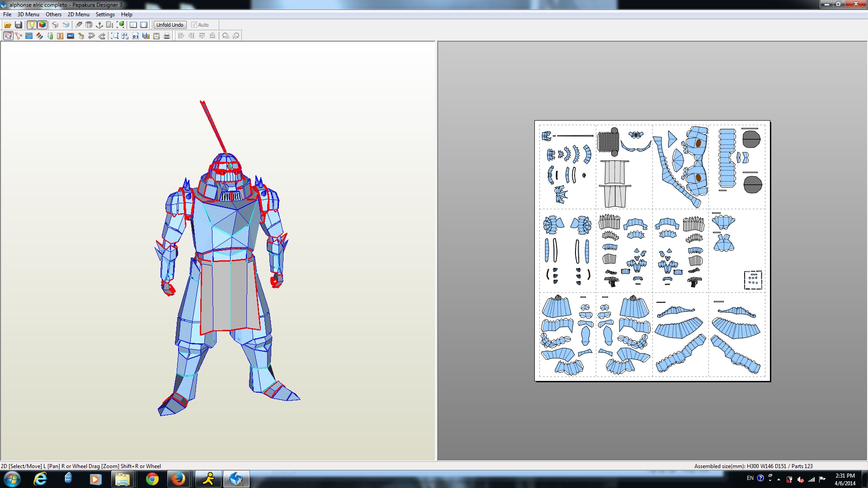Open the clock showing 2:31 PM
The height and width of the screenshot is (488, 868).
tap(844, 479)
